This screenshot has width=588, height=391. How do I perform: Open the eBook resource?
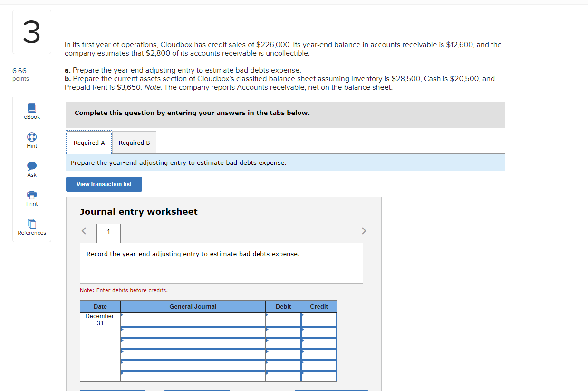tap(31, 111)
